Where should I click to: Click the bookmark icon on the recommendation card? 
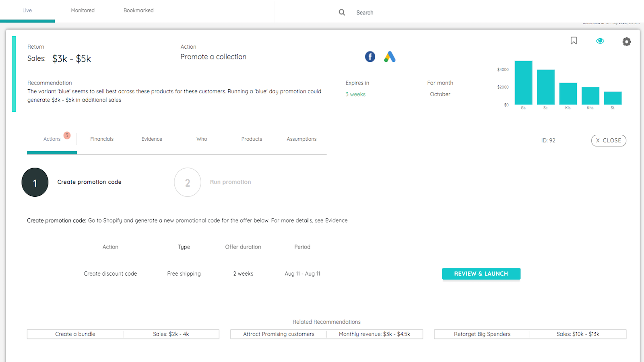point(574,41)
